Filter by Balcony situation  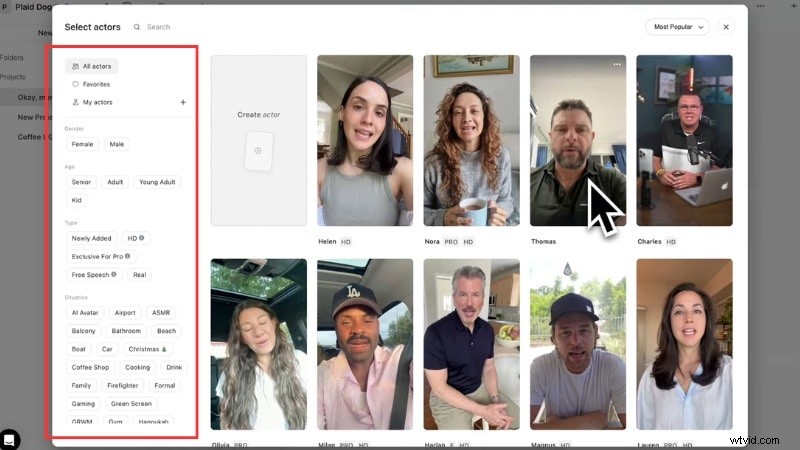(x=83, y=331)
